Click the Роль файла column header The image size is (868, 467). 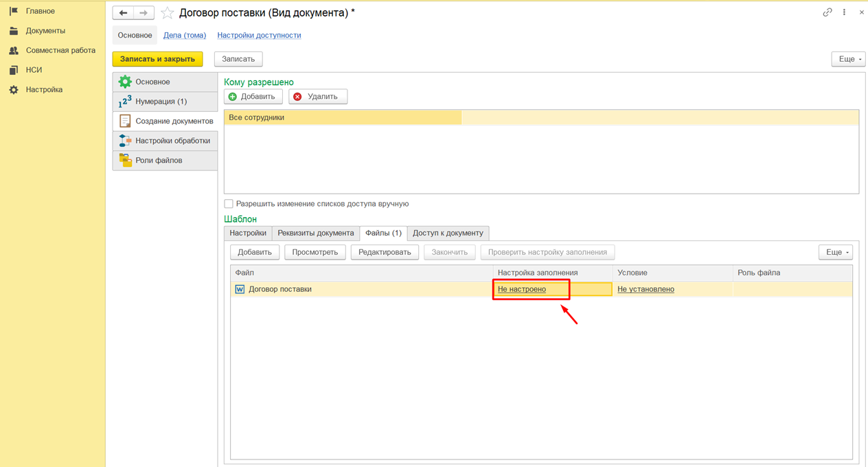pyautogui.click(x=792, y=273)
